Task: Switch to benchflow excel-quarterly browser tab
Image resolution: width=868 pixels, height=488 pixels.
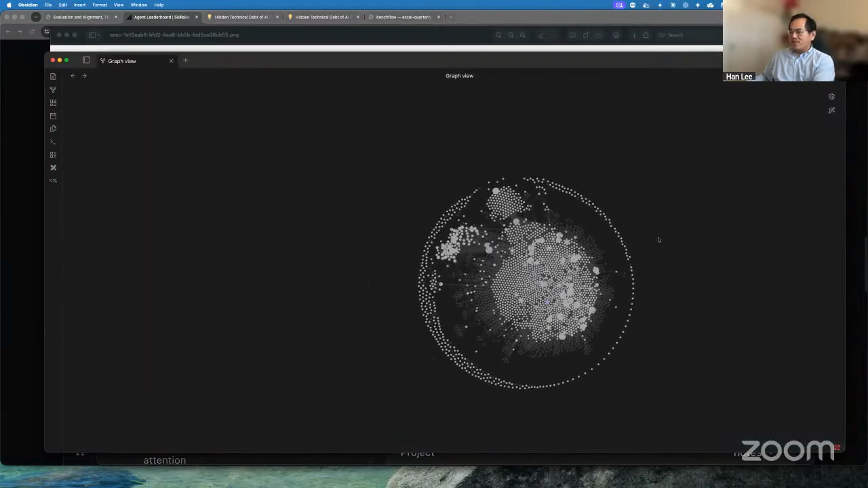Action: (403, 17)
